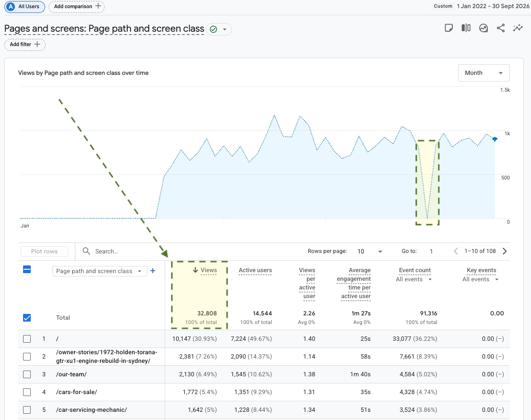531x420 pixels.
Task: Sort by the Views column header
Action: [208, 270]
